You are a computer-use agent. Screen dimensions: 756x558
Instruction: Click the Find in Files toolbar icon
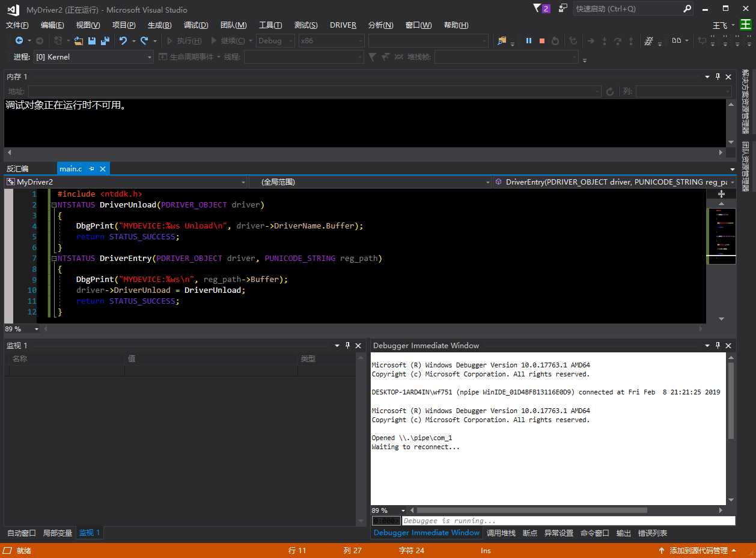(502, 41)
